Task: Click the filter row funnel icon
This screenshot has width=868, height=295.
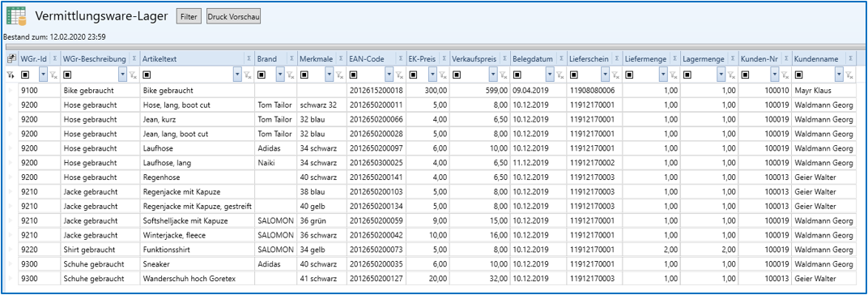Action: 11,74
